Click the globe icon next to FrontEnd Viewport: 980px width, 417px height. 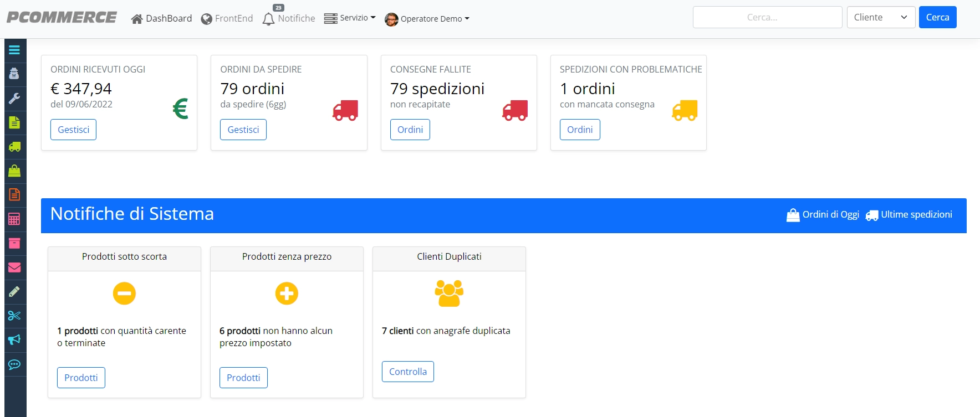pos(207,19)
